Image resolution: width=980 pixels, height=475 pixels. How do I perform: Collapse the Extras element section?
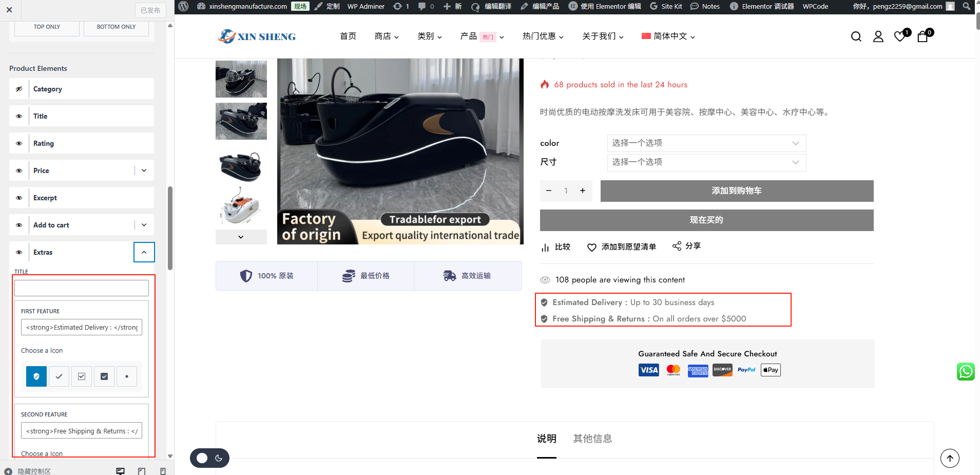coord(144,252)
